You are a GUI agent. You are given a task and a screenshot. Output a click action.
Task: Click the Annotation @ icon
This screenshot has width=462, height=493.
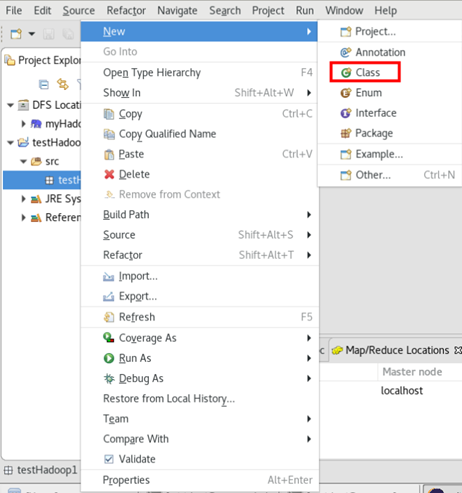tap(346, 52)
